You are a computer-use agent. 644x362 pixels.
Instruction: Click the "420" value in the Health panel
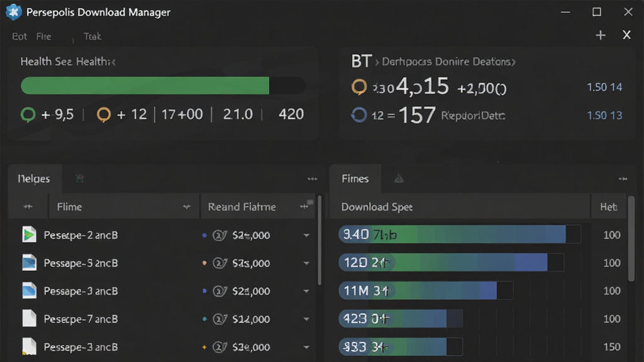click(291, 114)
